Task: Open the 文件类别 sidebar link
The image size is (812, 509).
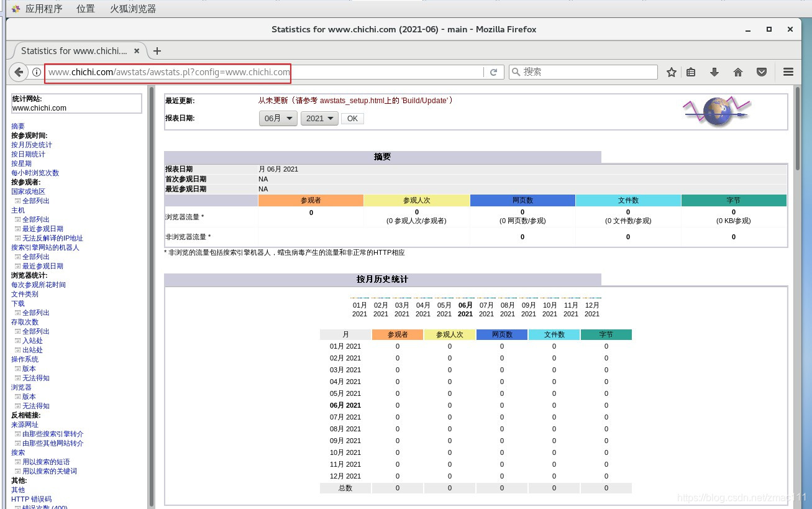Action: point(25,294)
